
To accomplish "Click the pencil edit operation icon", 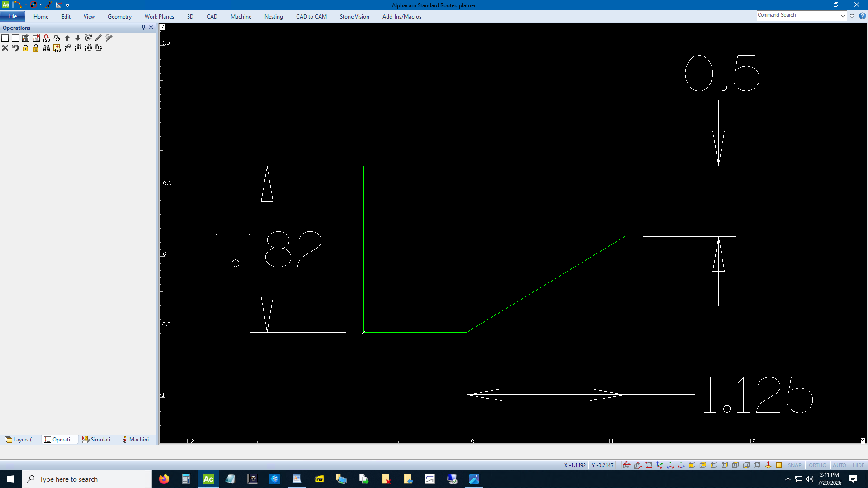I will pyautogui.click(x=99, y=38).
